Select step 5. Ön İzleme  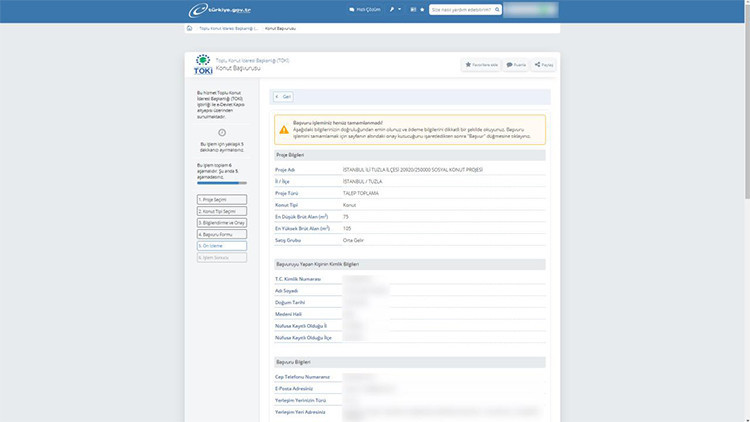point(221,245)
